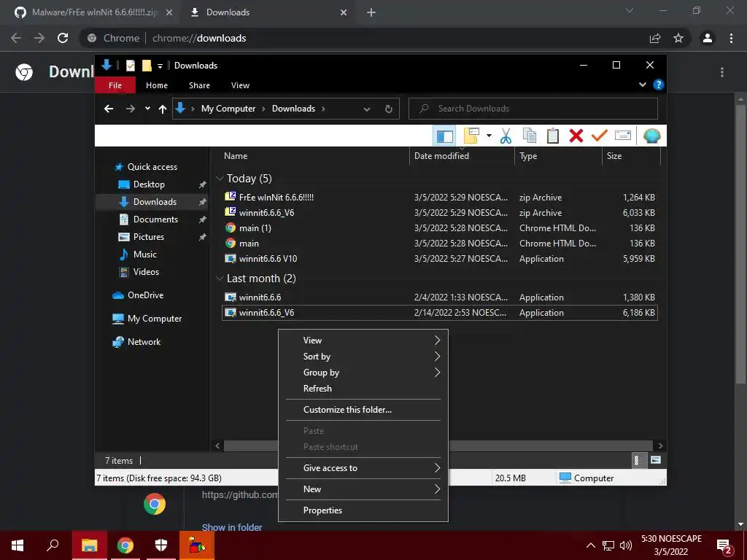Collapse the Last month (2) group
Image resolution: width=747 pixels, height=560 pixels.
tap(220, 278)
